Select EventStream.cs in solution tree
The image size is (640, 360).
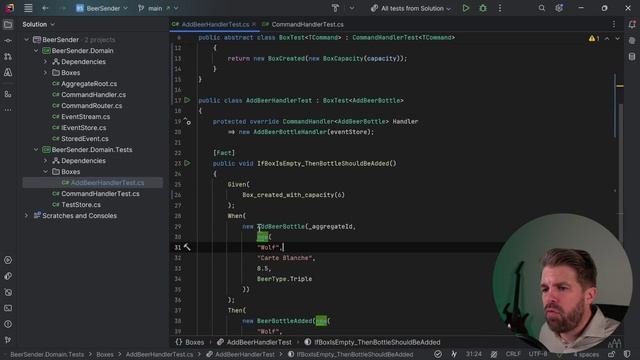point(85,117)
